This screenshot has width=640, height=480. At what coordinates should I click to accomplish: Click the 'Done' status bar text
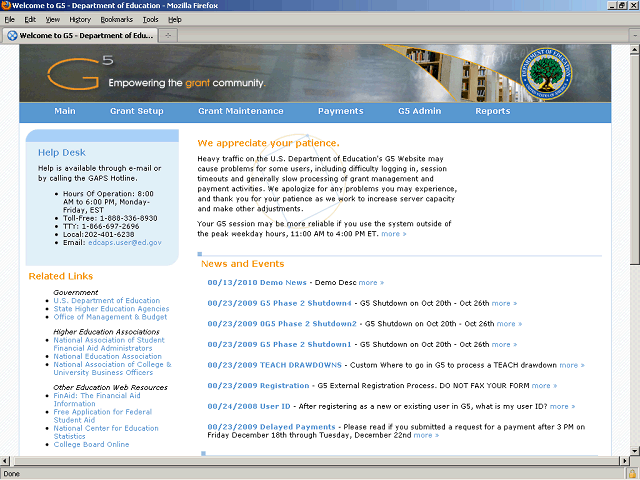11,474
